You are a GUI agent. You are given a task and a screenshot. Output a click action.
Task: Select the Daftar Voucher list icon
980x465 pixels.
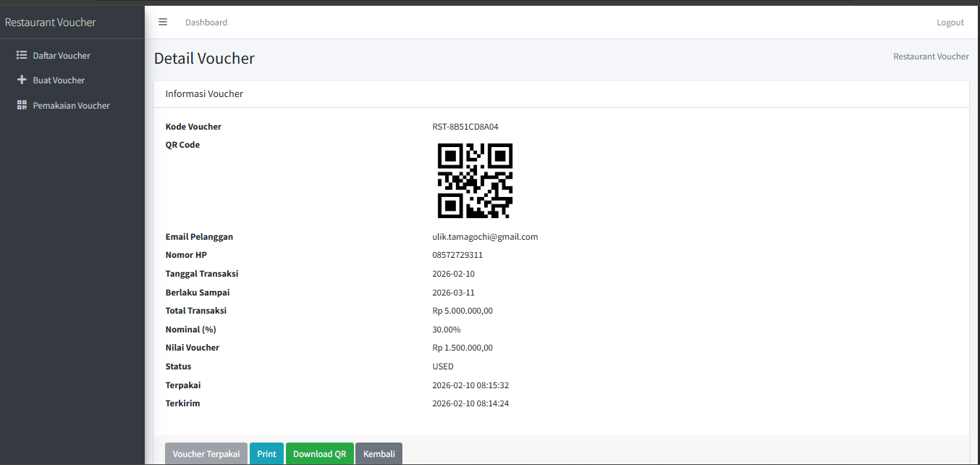tap(22, 55)
